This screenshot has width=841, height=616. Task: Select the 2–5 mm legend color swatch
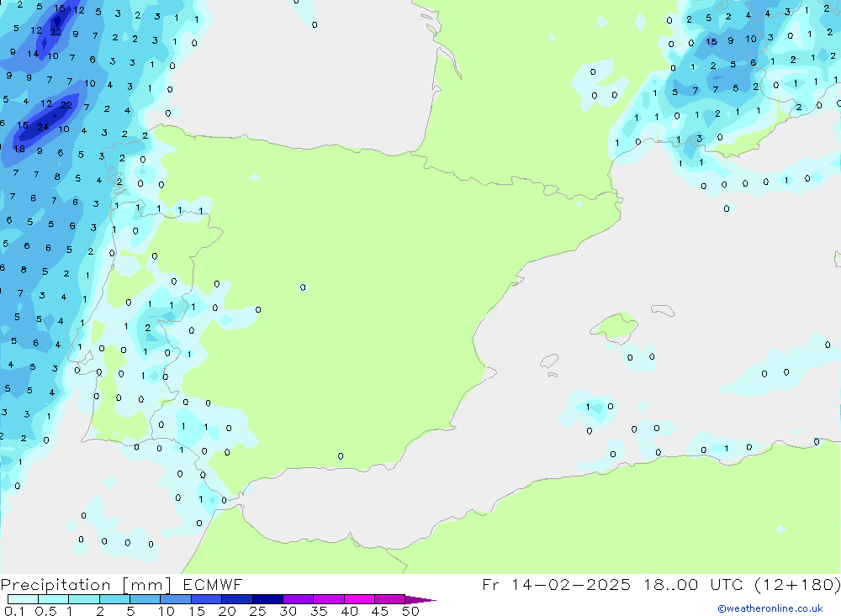pyautogui.click(x=114, y=599)
